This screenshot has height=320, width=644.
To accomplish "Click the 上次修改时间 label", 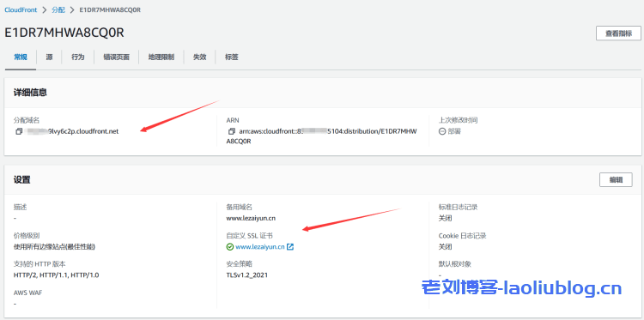I will point(458,120).
